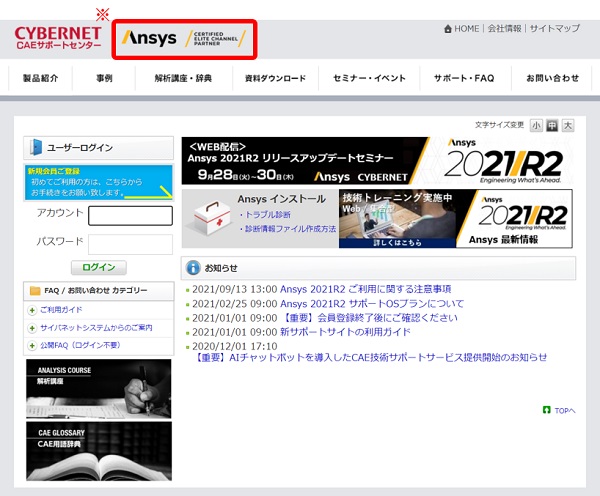Open the 新規会員ご登録 banner

coord(99,182)
